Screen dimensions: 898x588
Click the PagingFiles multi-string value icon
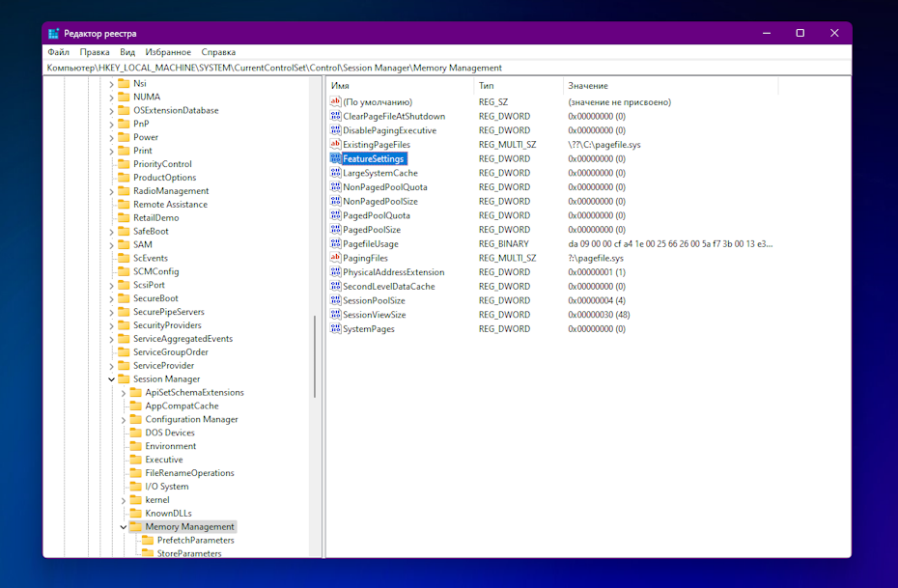coord(336,258)
